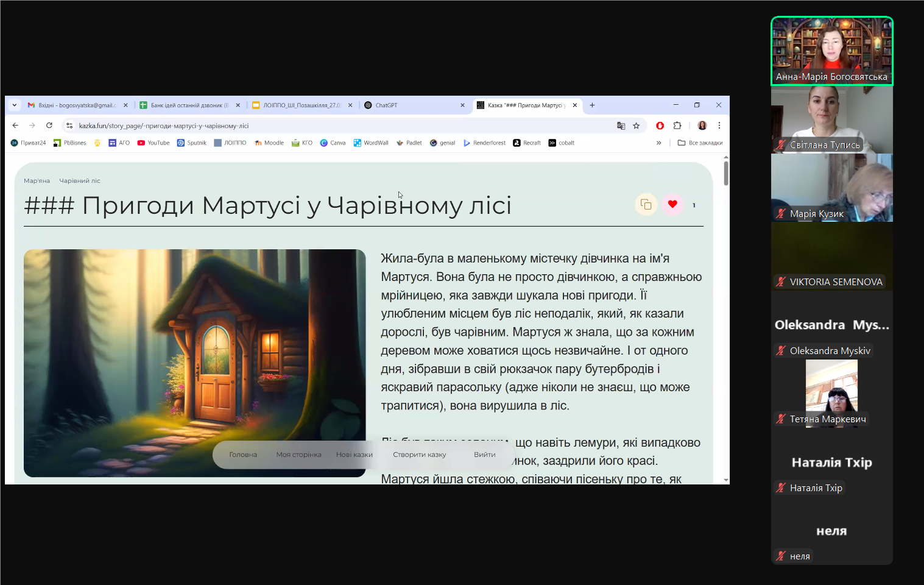Click the address bar URL field
Viewport: 924px width, 585px height.
[x=305, y=126]
